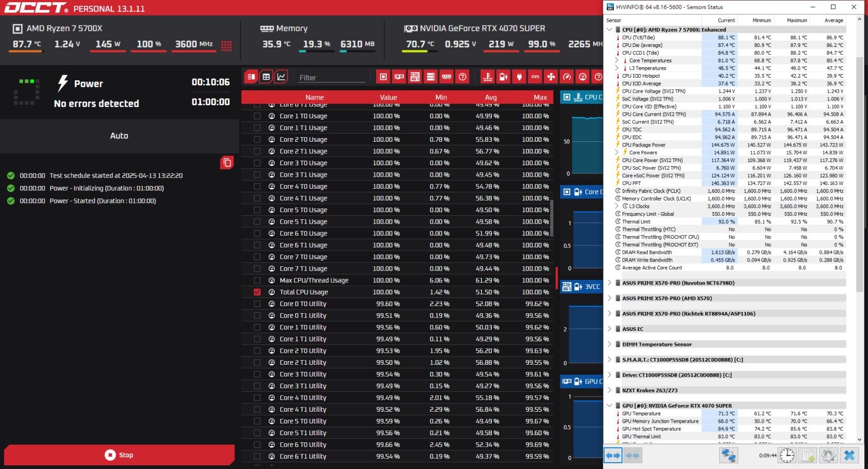Filter sensors by CPU chip icon

pos(383,77)
